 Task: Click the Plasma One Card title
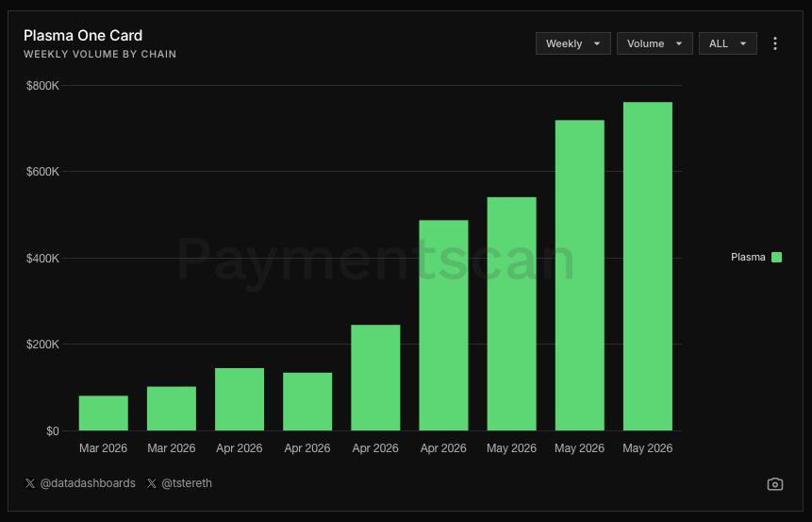click(83, 35)
